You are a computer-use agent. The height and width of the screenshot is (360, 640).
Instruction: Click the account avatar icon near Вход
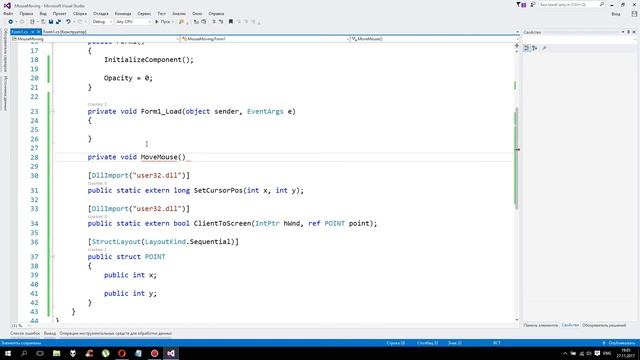pos(634,13)
